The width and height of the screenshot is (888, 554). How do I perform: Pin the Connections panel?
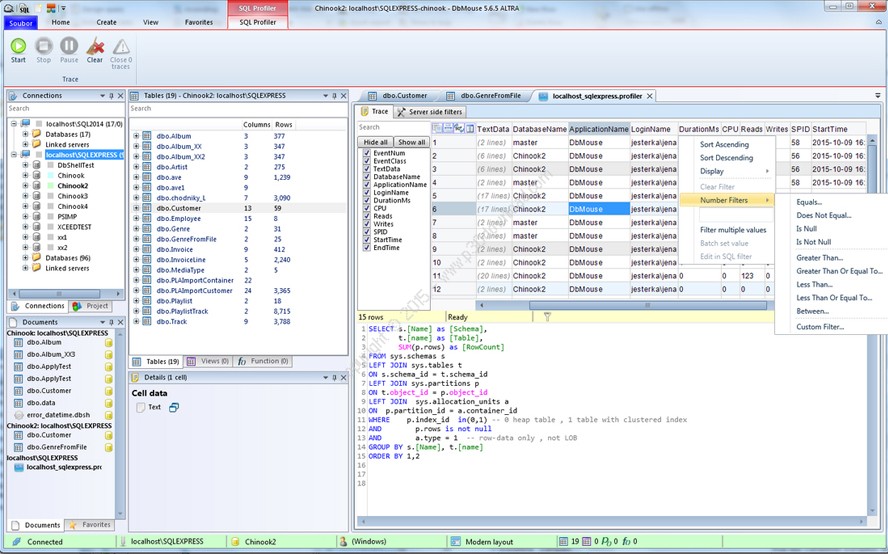coord(111,96)
